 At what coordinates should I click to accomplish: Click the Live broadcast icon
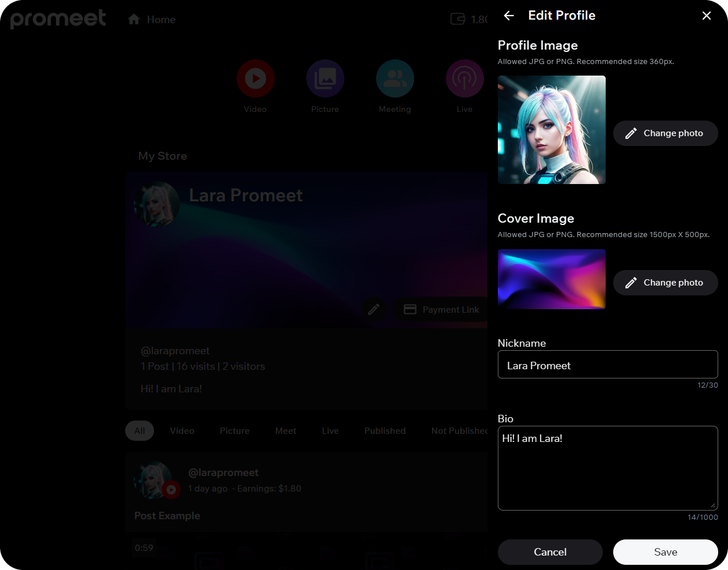point(464,78)
